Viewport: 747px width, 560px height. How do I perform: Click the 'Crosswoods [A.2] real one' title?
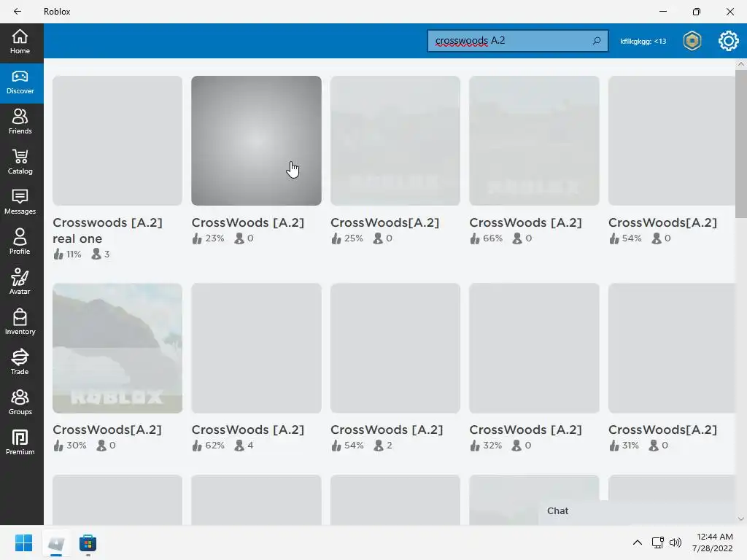[x=108, y=230]
